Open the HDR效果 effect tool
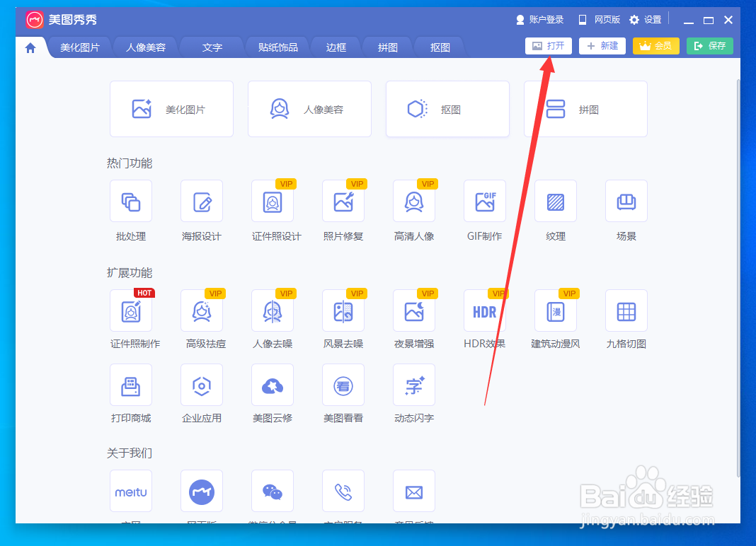Image resolution: width=756 pixels, height=546 pixels. (485, 310)
